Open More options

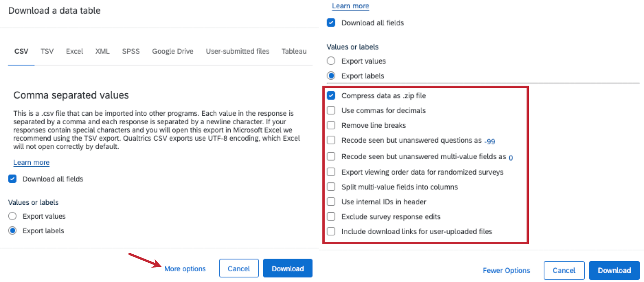(185, 268)
